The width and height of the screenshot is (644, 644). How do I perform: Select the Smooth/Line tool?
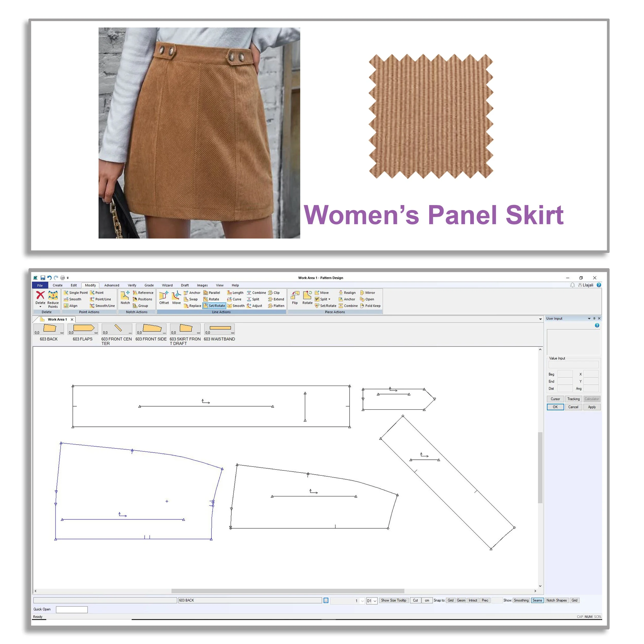pos(102,306)
